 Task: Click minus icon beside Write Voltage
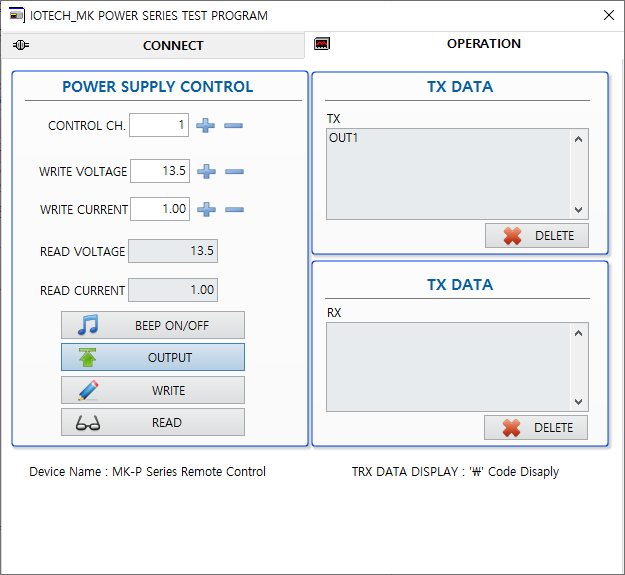[234, 171]
